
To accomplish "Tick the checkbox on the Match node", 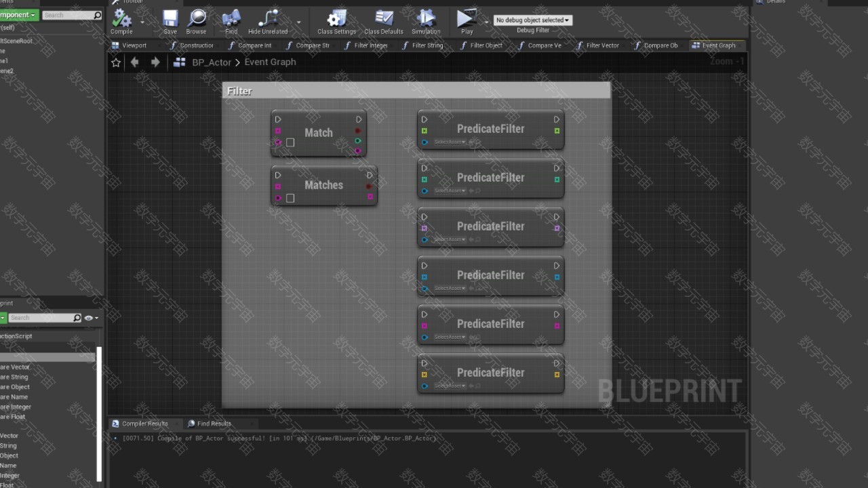I will click(290, 142).
